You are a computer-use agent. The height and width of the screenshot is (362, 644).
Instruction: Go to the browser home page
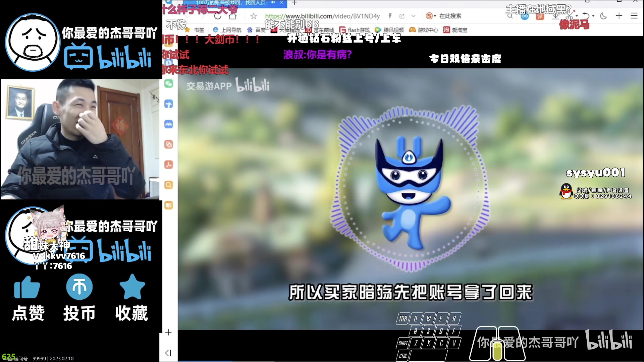(233, 16)
